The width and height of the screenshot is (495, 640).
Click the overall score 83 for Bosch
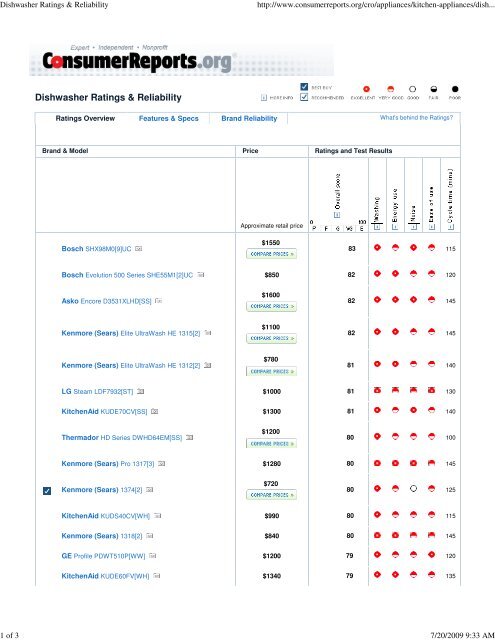click(x=351, y=249)
